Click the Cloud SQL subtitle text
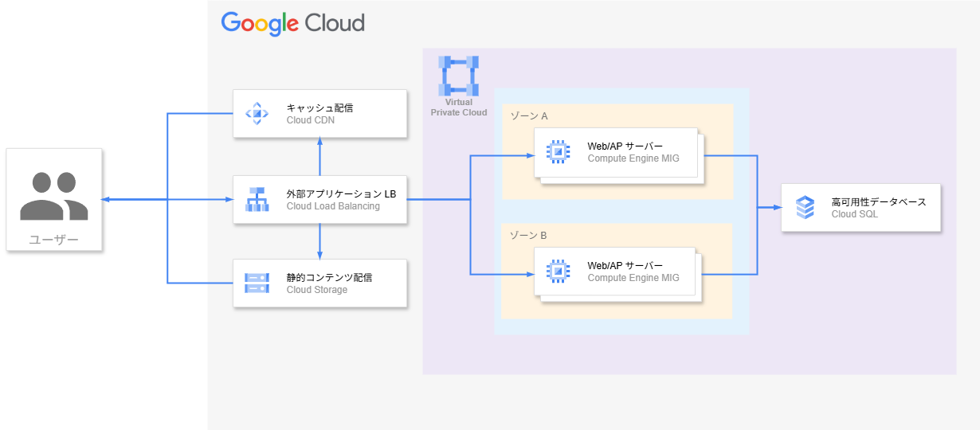 point(854,214)
